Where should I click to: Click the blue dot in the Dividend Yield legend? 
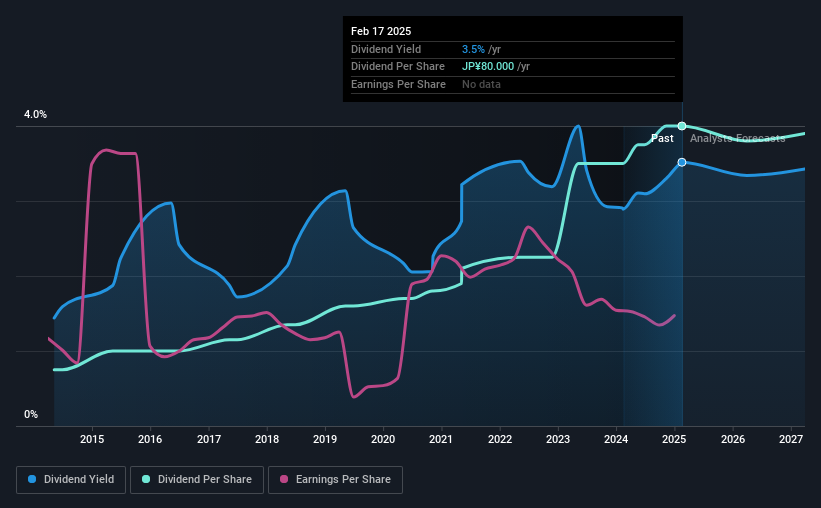tap(32, 479)
